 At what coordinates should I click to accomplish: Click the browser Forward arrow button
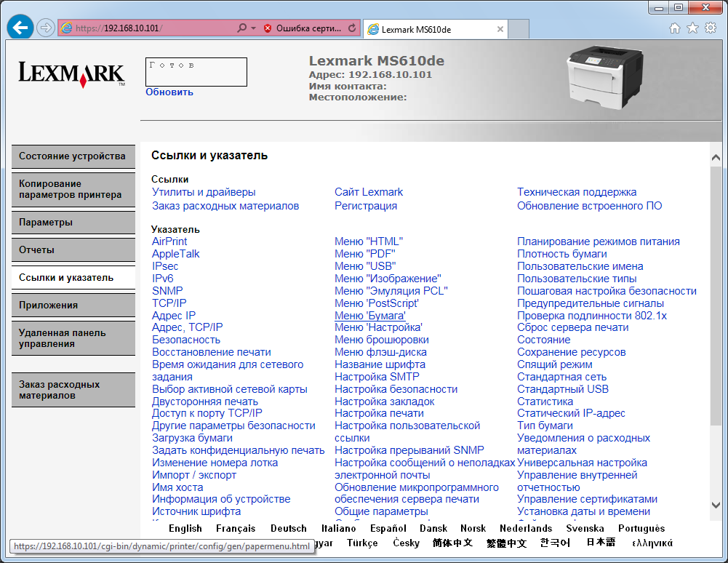[x=45, y=28]
